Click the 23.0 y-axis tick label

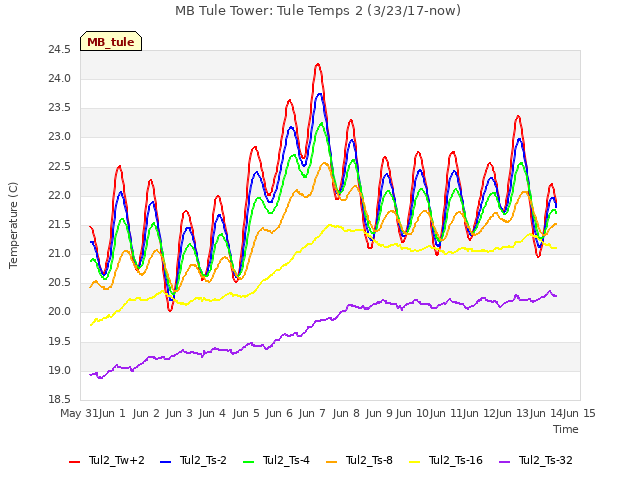coord(59,137)
